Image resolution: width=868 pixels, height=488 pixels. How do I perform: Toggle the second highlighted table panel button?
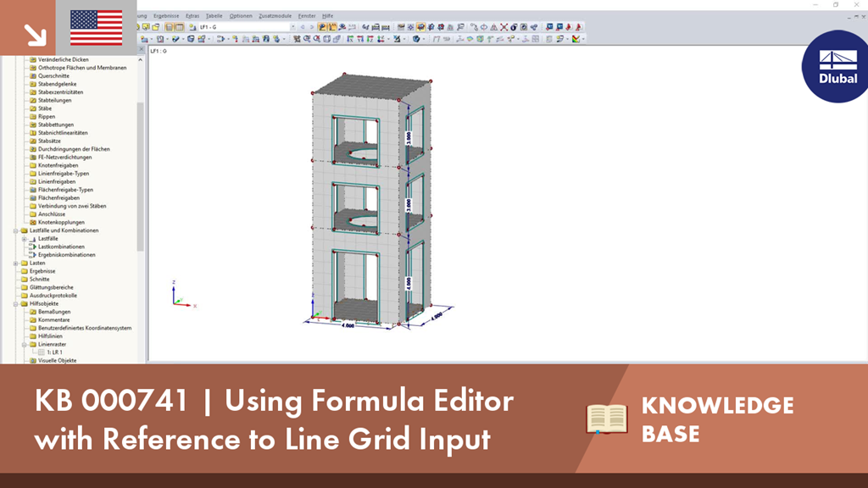180,27
